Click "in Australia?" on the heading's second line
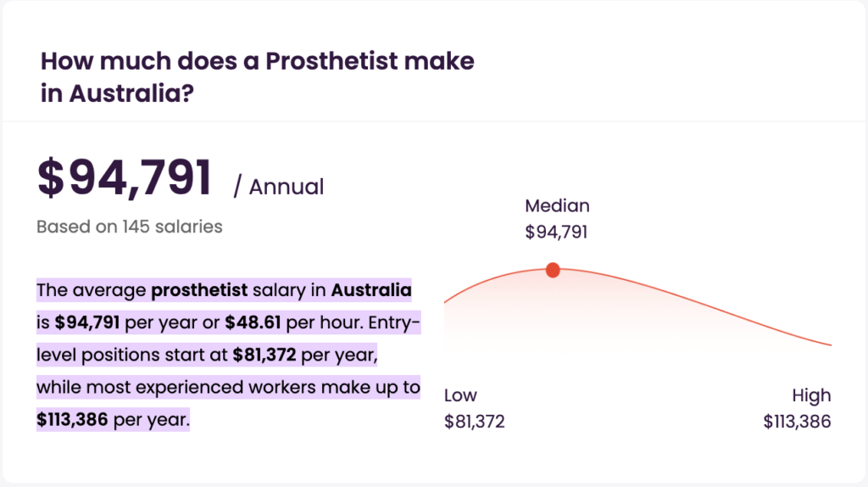The height and width of the screenshot is (487, 868). pos(117,93)
